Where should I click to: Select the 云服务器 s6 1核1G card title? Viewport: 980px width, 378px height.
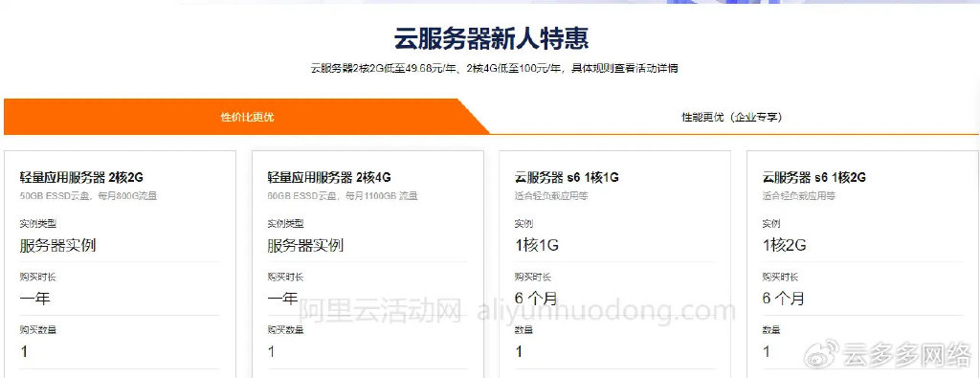(567, 177)
